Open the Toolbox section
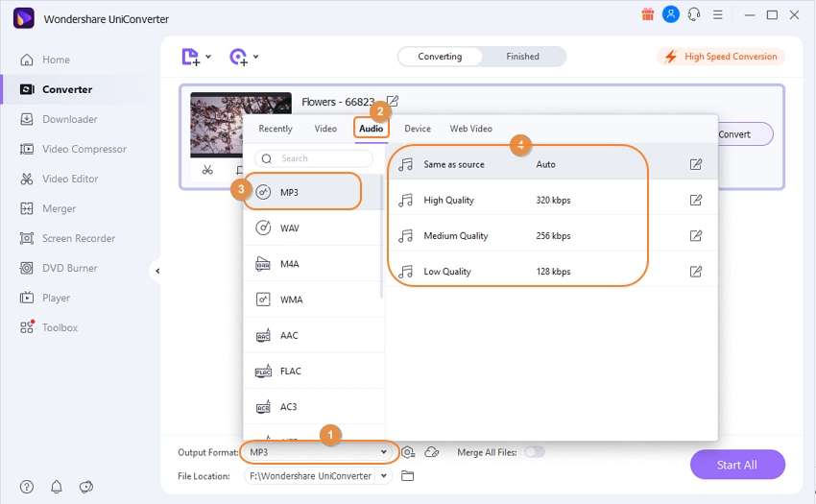 [48, 327]
